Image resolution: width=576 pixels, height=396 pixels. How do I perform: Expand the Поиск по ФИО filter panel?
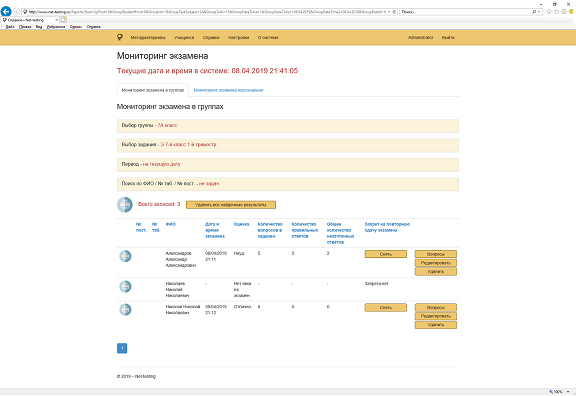(x=288, y=184)
